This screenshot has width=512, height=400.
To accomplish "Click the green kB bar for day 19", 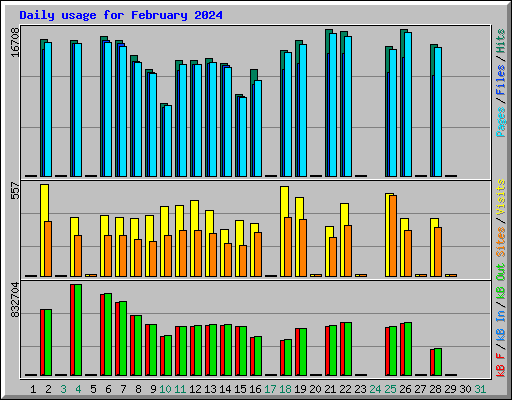I will (x=303, y=352).
